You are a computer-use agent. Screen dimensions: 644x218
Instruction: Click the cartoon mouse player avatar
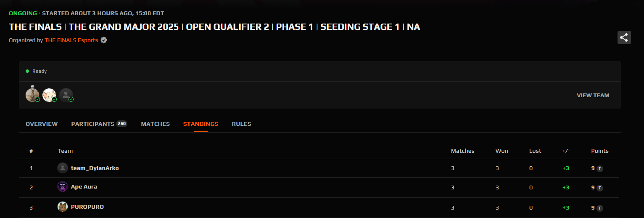(x=49, y=95)
